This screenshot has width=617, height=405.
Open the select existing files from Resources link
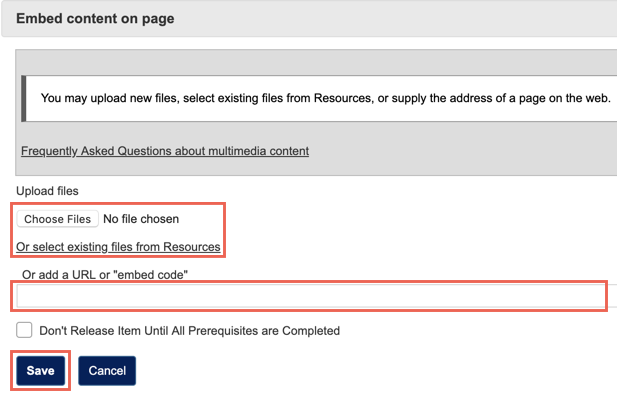click(x=118, y=247)
